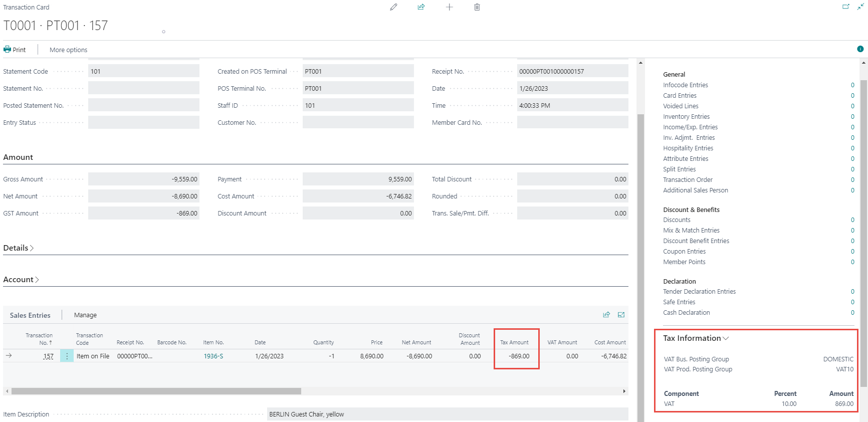Click the trash delete icon
Image resolution: width=868 pixels, height=422 pixels.
[x=477, y=7]
